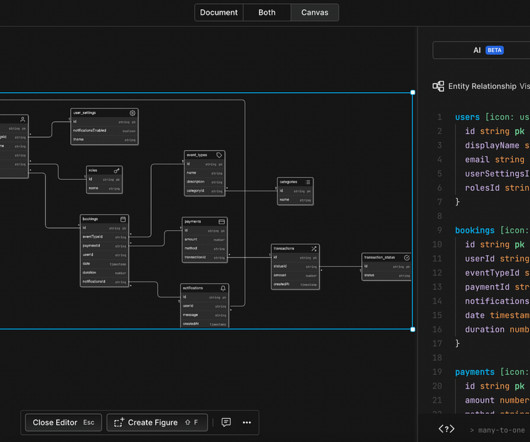Viewport: 530px width, 442px height.
Task: Click the credit card icon on payments table
Action: coord(222,222)
